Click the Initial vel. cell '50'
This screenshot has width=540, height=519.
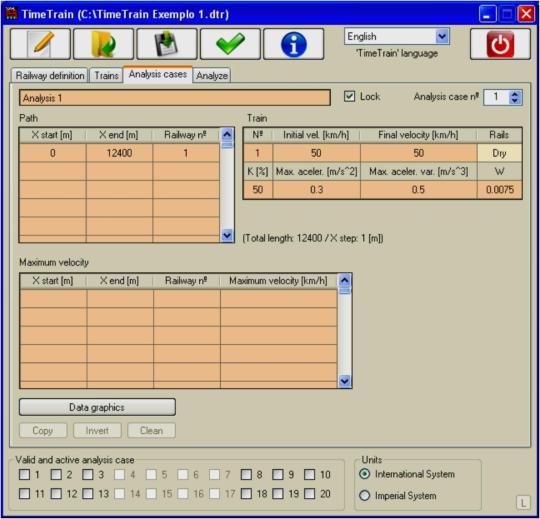click(316, 153)
